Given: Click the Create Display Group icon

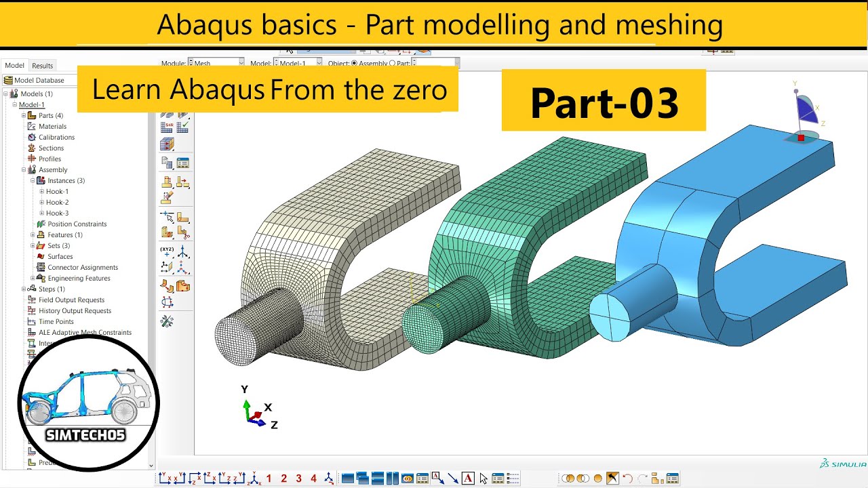Looking at the screenshot, I should click(657, 478).
